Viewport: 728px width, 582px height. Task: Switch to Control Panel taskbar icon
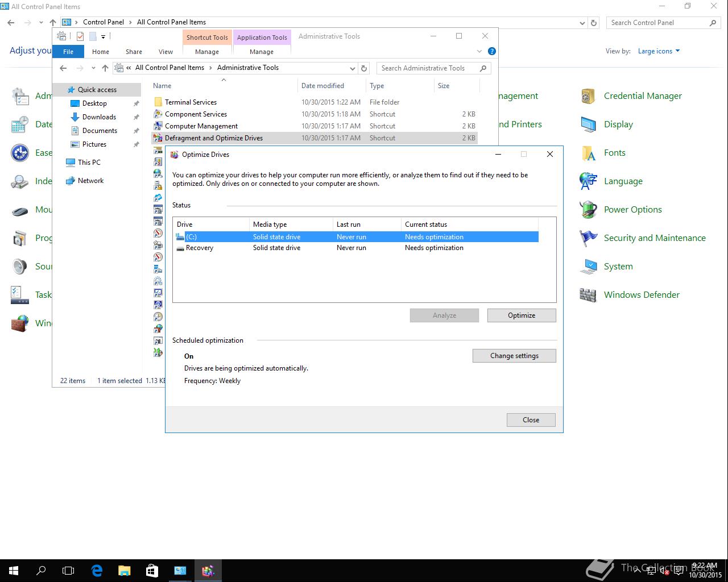tap(180, 570)
